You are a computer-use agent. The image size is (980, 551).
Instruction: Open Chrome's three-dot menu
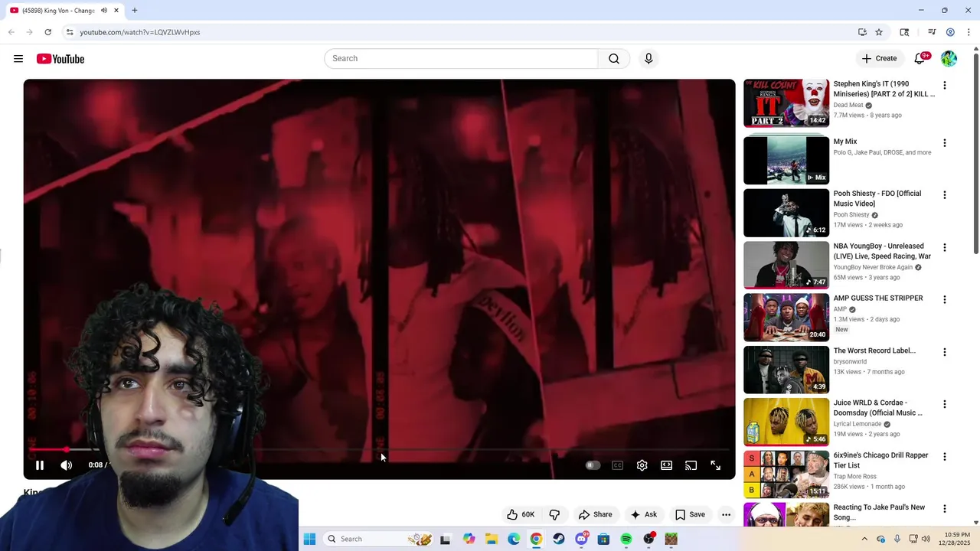tap(969, 32)
